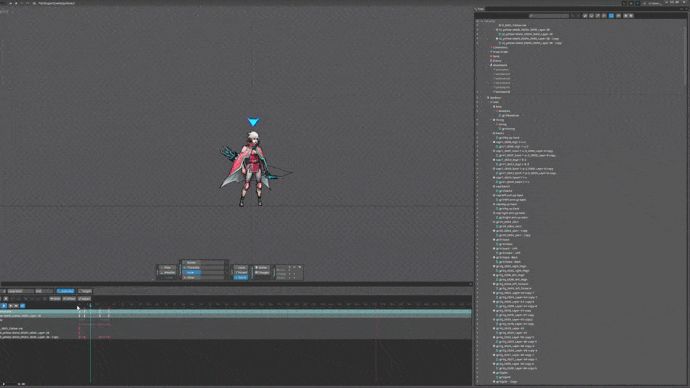Select the Draw Order node in the tree
This screenshot has width=690, height=388.
(499, 52)
